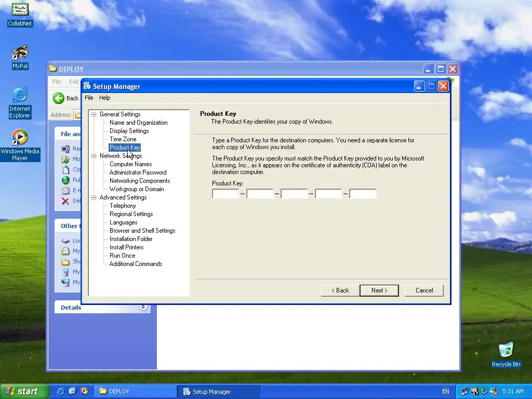Click the DEPLOY window folder title icon
The width and height of the screenshot is (532, 399).
(52, 69)
